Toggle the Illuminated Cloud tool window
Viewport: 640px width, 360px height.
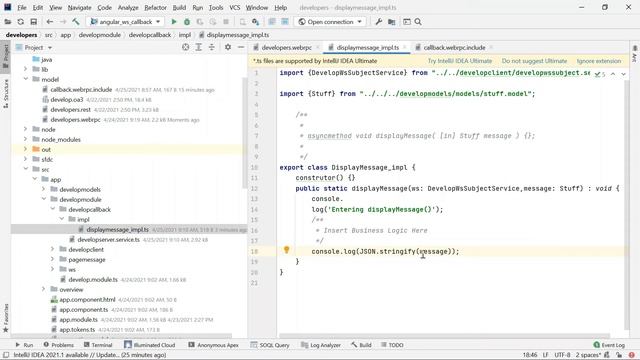pos(150,345)
